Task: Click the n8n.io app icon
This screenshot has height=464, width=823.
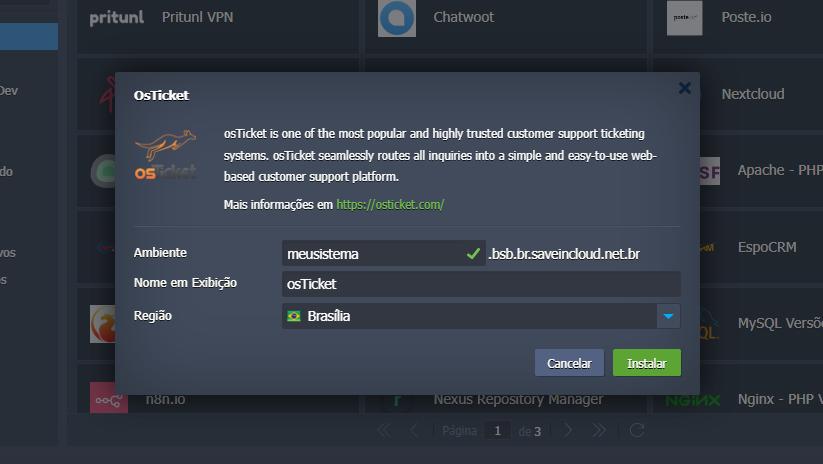Action: pyautogui.click(x=109, y=400)
